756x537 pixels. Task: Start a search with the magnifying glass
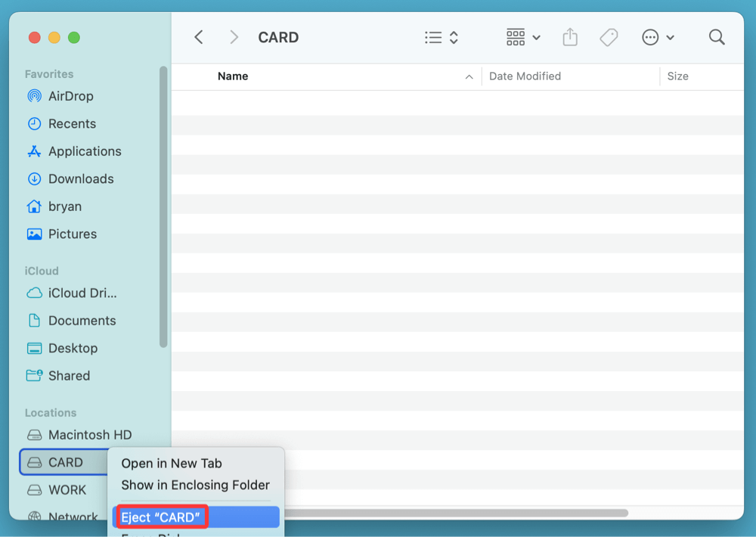click(716, 36)
